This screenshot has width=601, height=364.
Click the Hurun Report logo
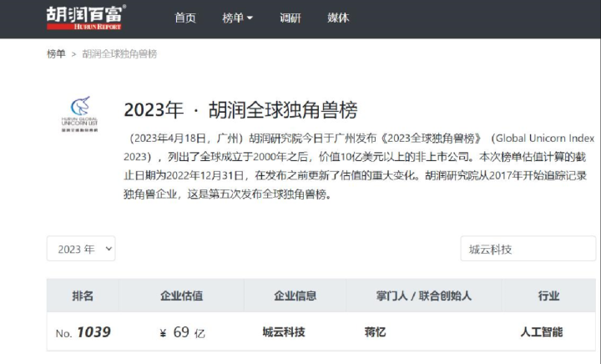pyautogui.click(x=86, y=18)
